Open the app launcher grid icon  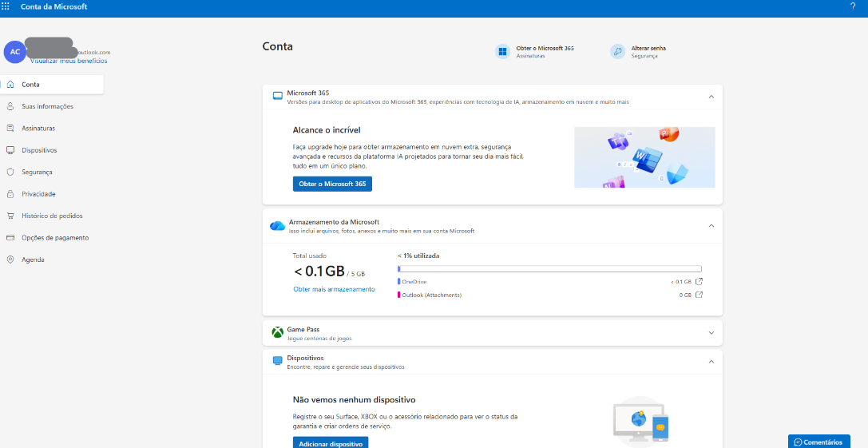tap(6, 6)
